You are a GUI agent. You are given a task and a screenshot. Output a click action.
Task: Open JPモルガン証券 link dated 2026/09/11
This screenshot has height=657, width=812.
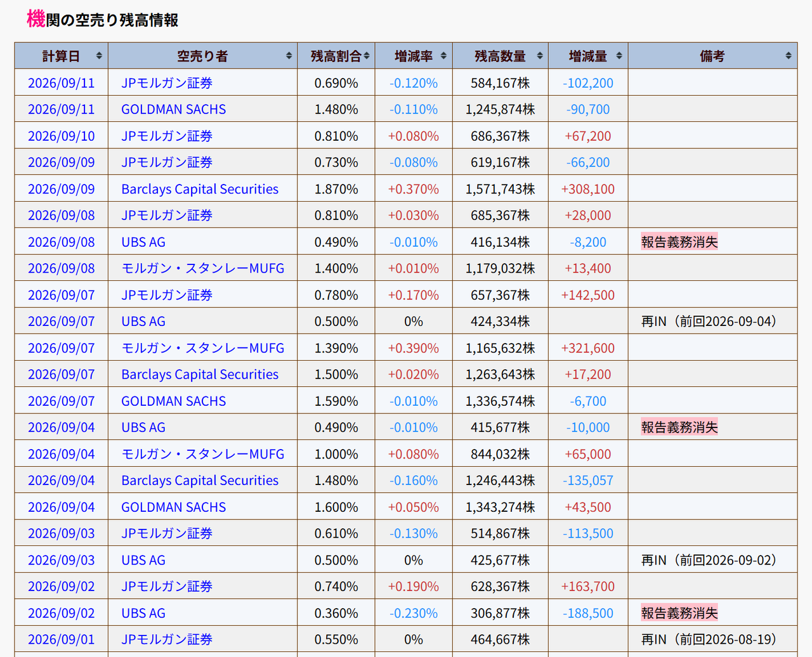167,82
